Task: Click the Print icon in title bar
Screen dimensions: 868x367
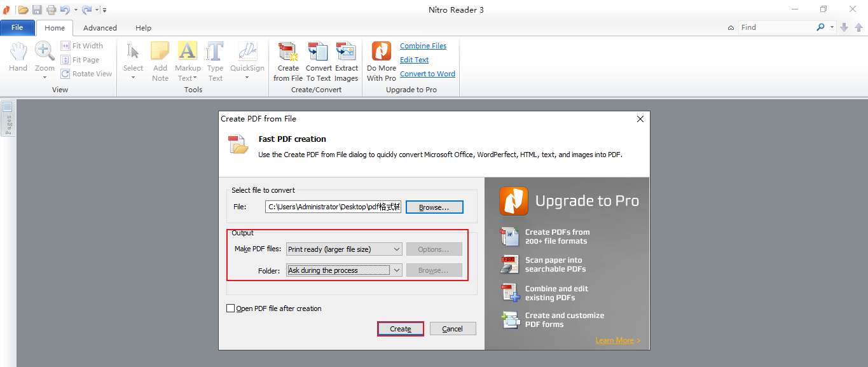Action: tap(51, 10)
